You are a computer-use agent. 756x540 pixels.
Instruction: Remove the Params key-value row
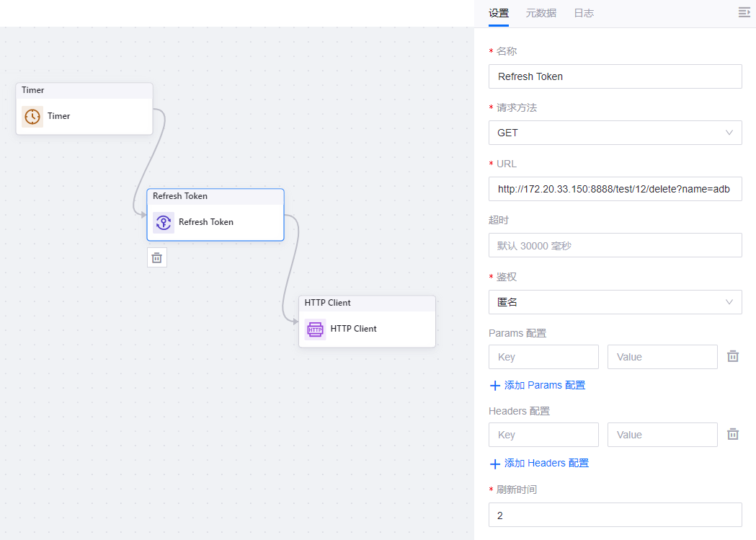pyautogui.click(x=733, y=356)
